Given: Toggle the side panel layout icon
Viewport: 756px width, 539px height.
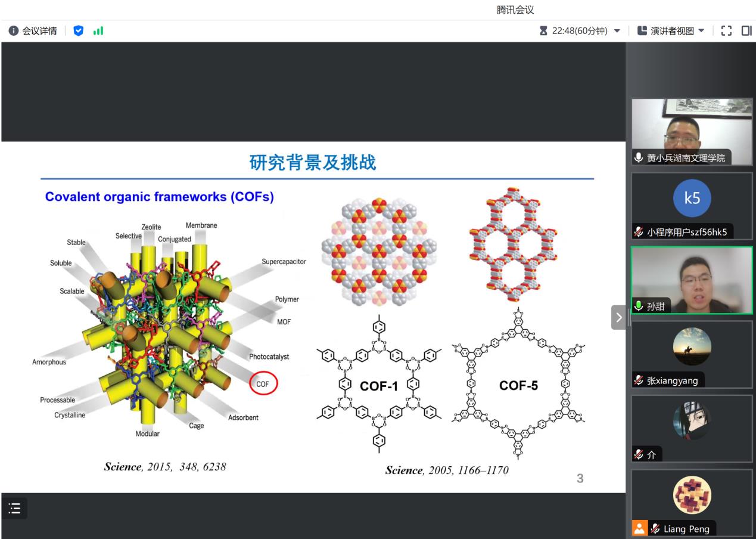Looking at the screenshot, I should coord(746,31).
